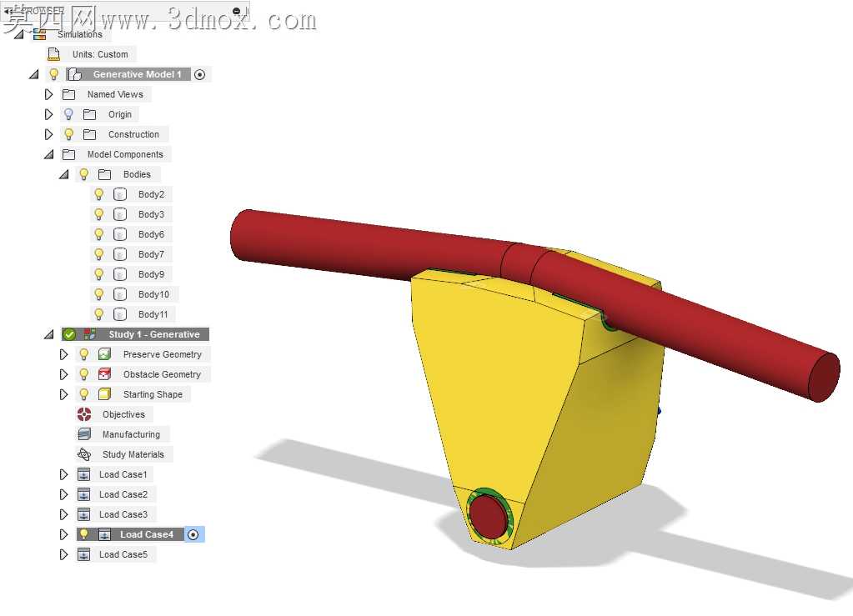The height and width of the screenshot is (616, 853).
Task: Toggle Load Case4 visibility bulb
Action: (83, 534)
